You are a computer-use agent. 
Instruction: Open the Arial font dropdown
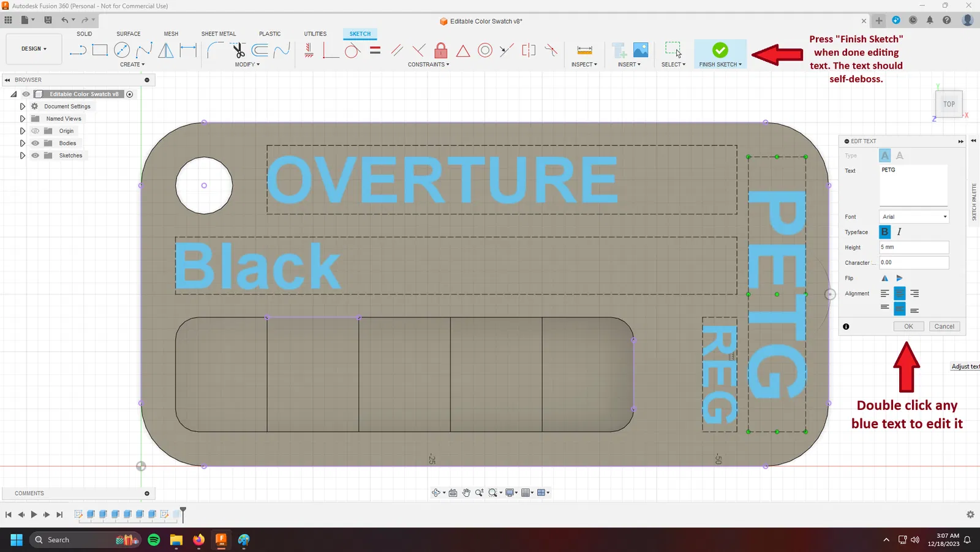(914, 217)
